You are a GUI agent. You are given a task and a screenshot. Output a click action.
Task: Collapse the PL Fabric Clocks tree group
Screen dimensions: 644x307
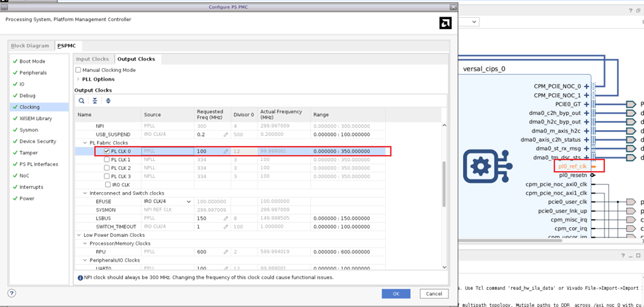[x=85, y=143]
